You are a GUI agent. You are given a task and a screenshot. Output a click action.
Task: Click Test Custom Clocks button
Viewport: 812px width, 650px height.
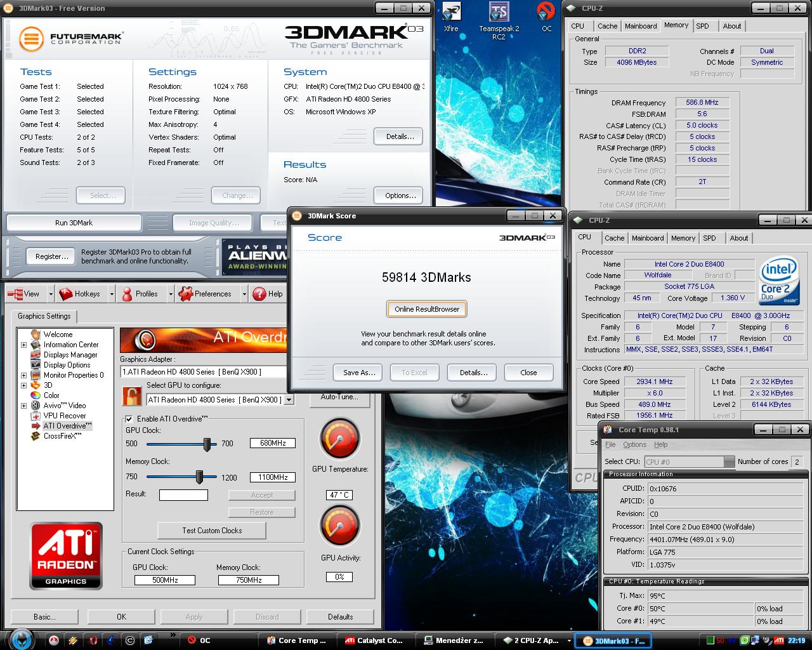[212, 531]
